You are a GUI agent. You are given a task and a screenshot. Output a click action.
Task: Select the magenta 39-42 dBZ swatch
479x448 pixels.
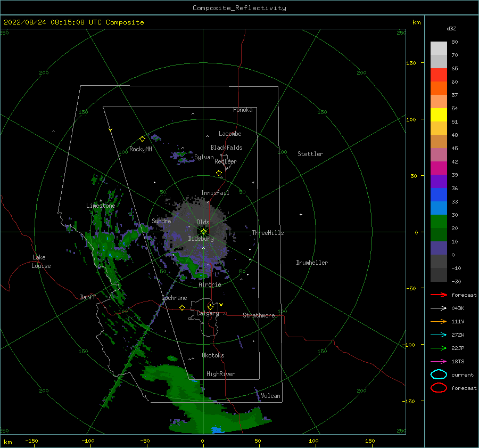click(439, 168)
